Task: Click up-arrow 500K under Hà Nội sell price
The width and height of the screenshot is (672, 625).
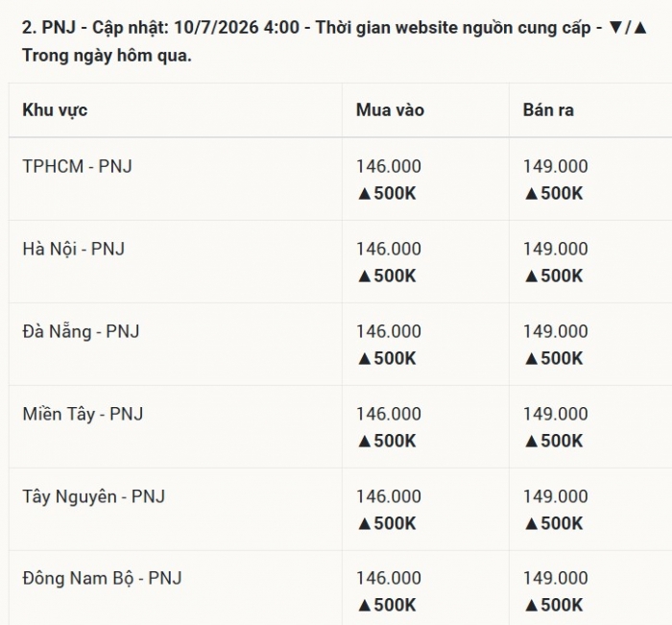Action: (553, 276)
